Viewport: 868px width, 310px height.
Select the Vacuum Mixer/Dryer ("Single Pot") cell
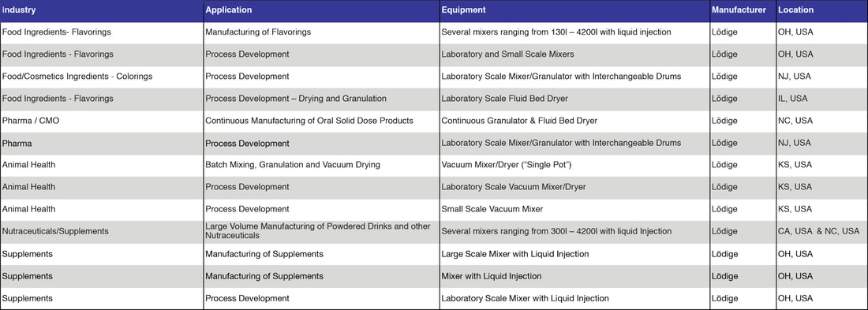[x=574, y=166]
